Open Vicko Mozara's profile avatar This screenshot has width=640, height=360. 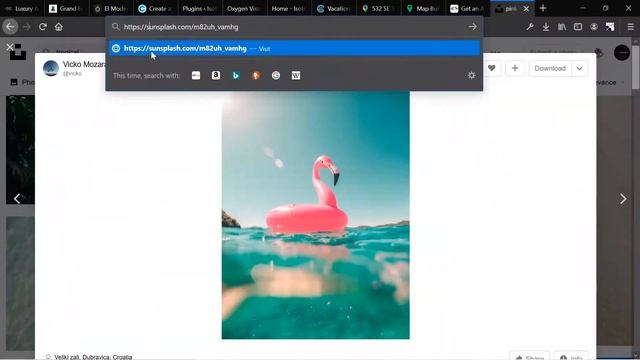51,68
